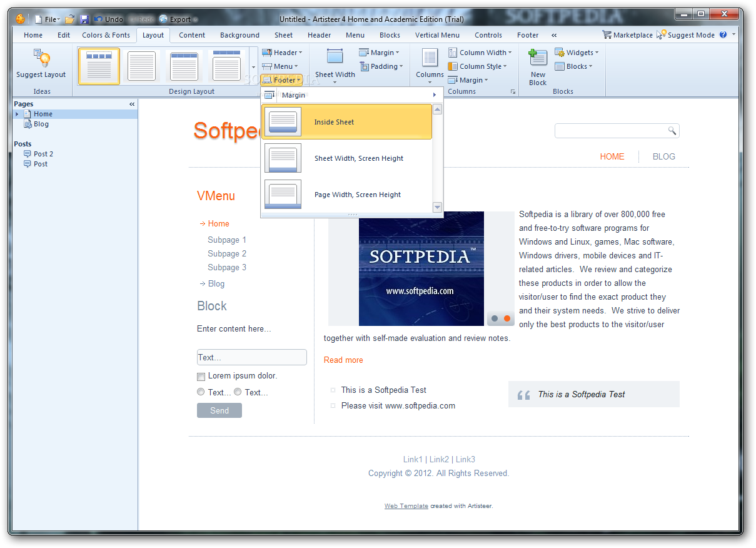Select the second design layout thumbnail
Image resolution: width=756 pixels, height=548 pixels.
click(141, 66)
